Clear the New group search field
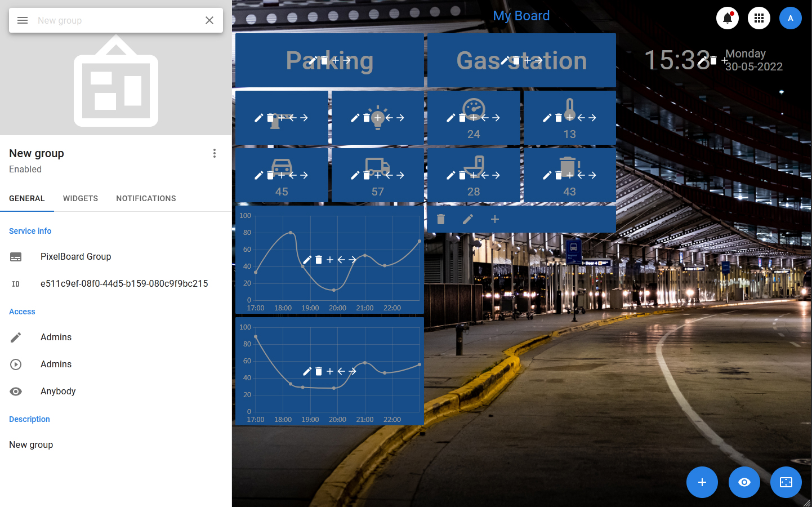This screenshot has height=507, width=812. (209, 20)
